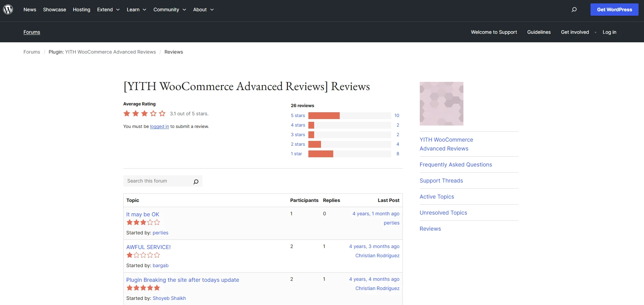
Task: Click the WordPress logo icon
Action: pos(8,10)
